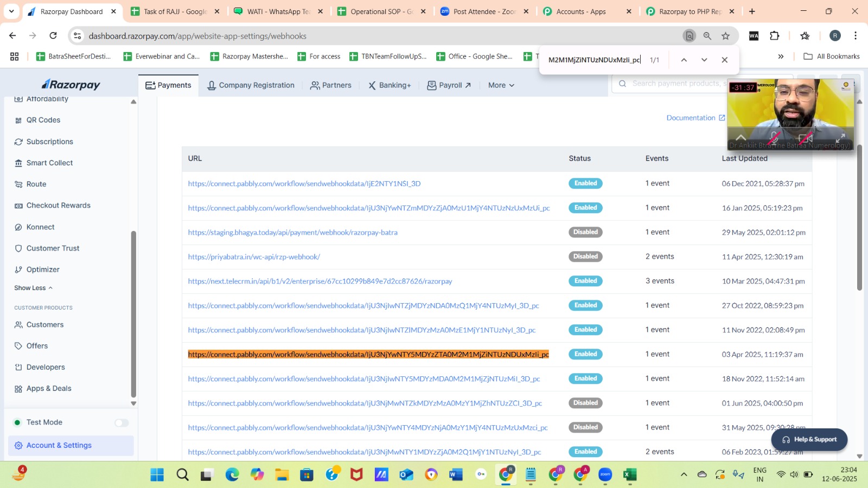This screenshot has height=488, width=868.
Task: Expand the More menu
Action: click(x=501, y=85)
